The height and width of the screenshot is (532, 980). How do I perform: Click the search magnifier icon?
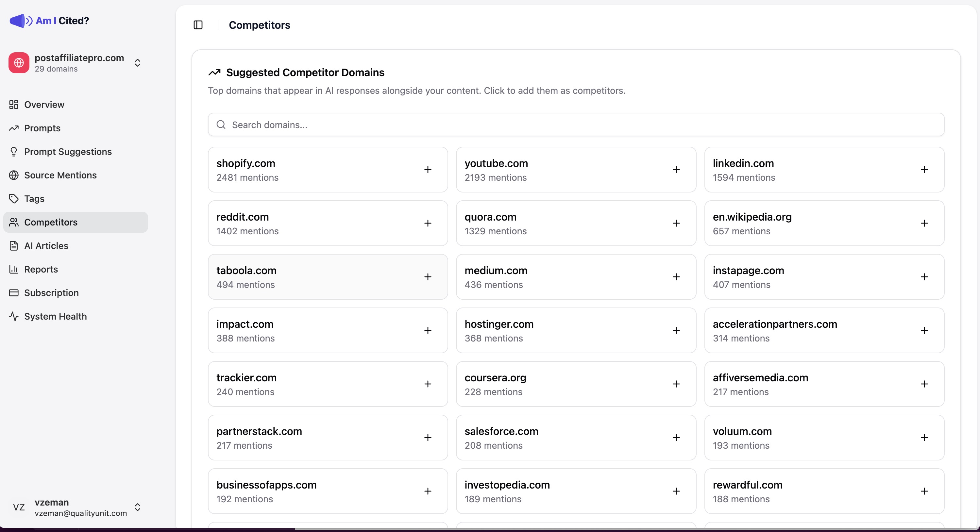click(221, 125)
